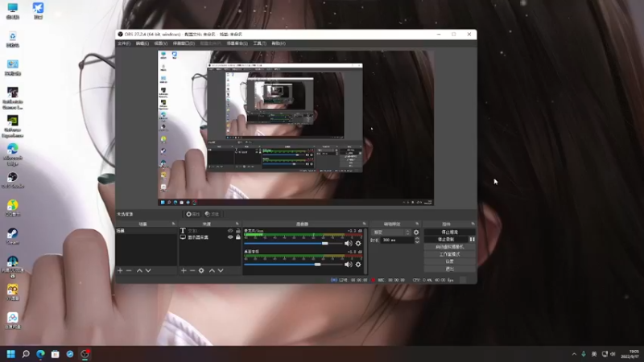Click the LIVE streaming status icon in OBS status bar
Image resolution: width=644 pixels, height=362 pixels.
tap(334, 280)
